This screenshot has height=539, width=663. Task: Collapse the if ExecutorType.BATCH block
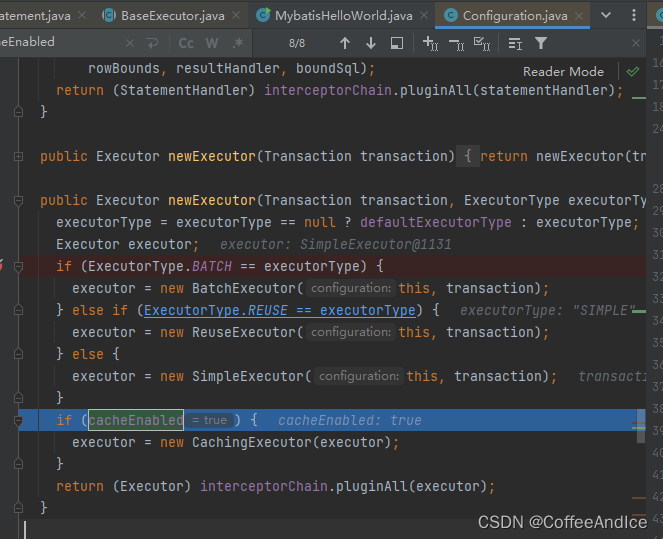[18, 266]
